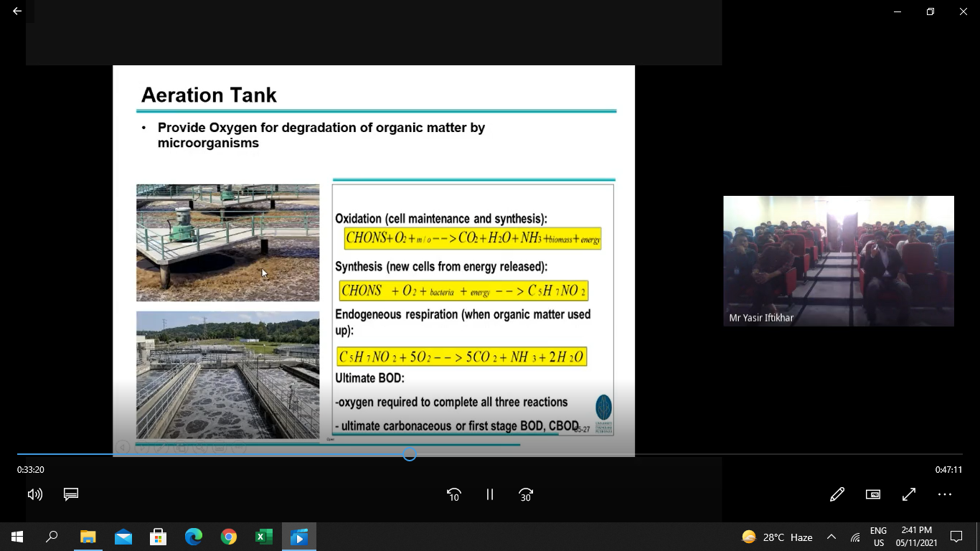Open the edit pencil menu
This screenshot has width=980, height=551.
pos(837,494)
